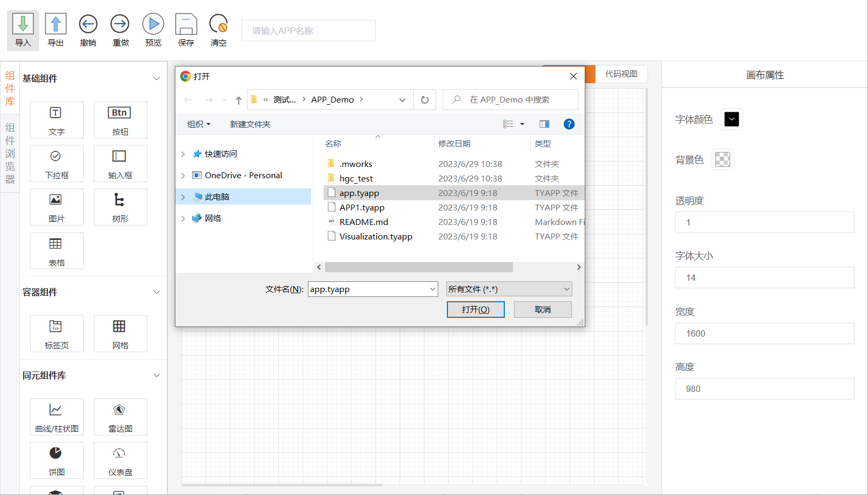Viewport: 868px width, 495px height.
Task: Select the 仪表盘 gauge component
Action: tap(120, 460)
